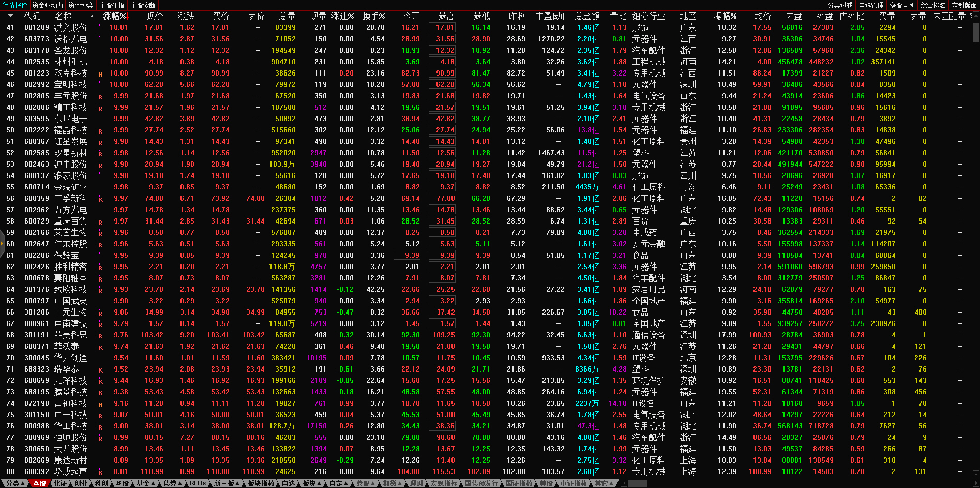
Task: Click the scroll down arrow at bottom right
Action: tap(976, 474)
